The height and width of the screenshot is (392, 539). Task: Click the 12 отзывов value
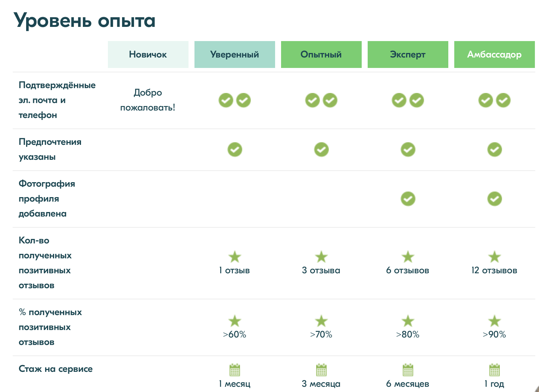click(494, 270)
